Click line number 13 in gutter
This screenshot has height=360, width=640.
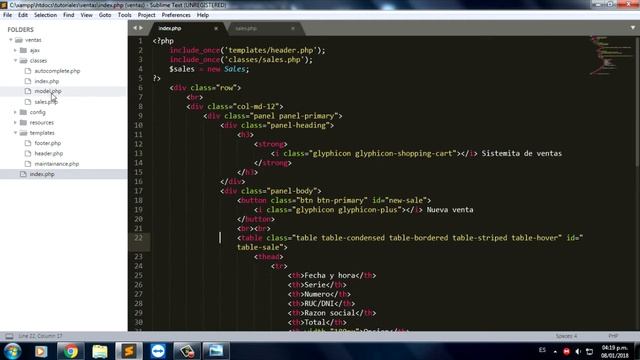(x=138, y=153)
